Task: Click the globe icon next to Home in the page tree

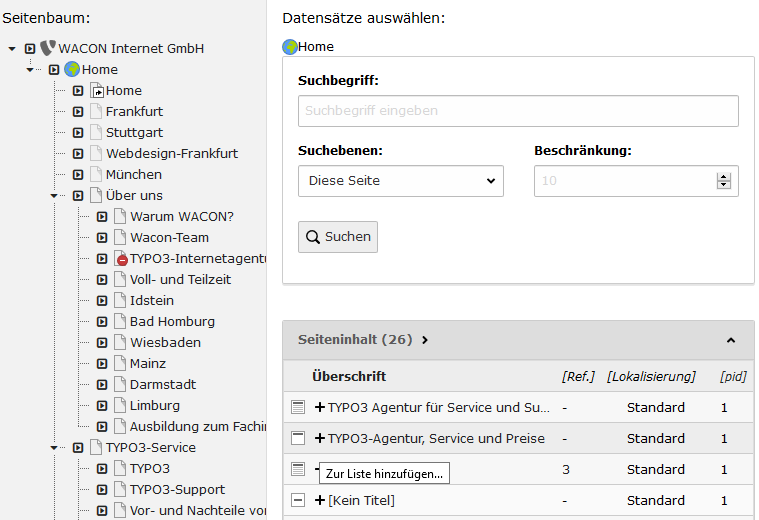Action: click(72, 69)
